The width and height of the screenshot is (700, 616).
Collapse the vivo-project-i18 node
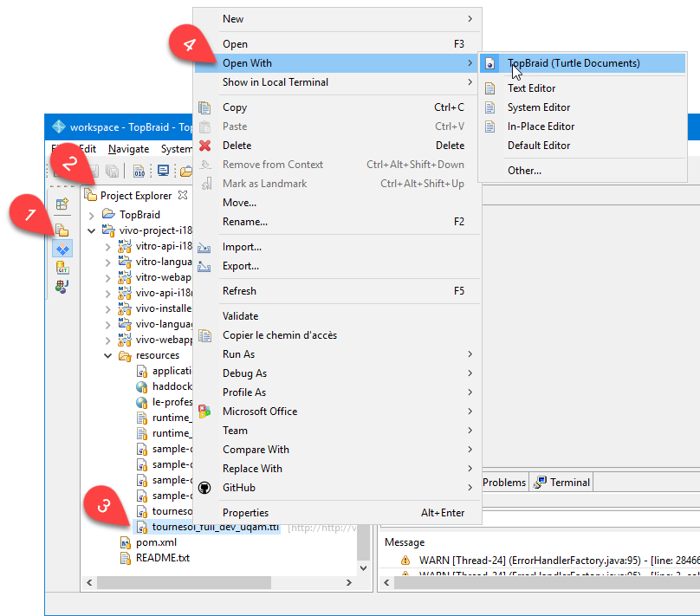[92, 230]
